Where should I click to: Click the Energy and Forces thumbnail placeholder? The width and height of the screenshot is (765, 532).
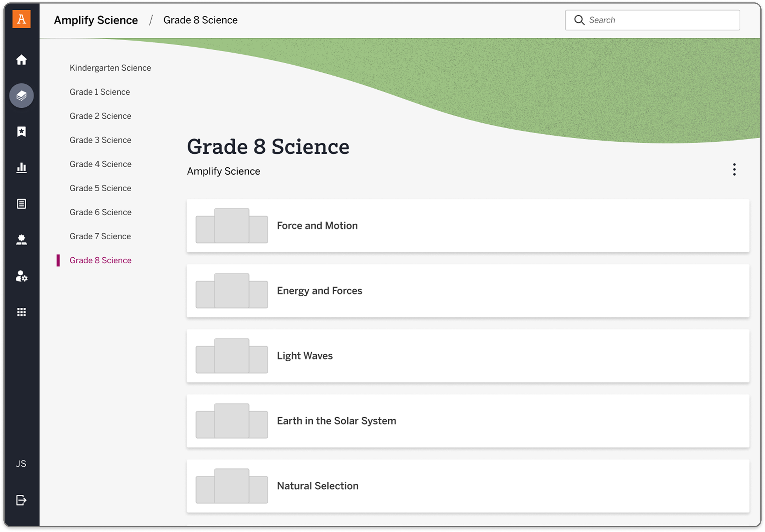(232, 291)
